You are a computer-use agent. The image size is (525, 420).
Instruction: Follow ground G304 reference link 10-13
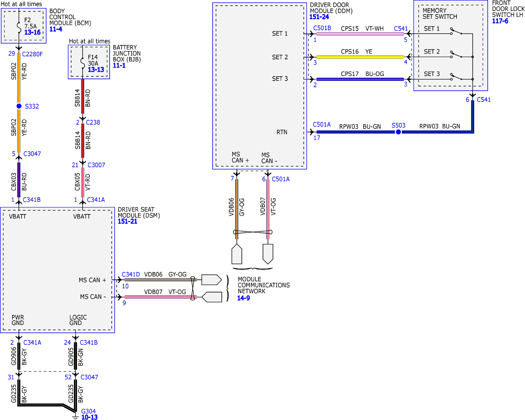pos(89,417)
